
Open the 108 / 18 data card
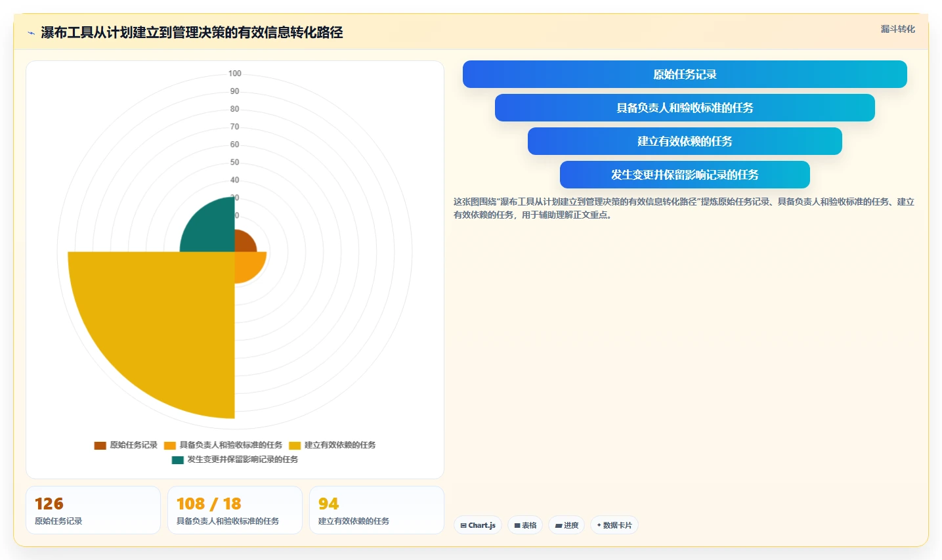click(235, 510)
